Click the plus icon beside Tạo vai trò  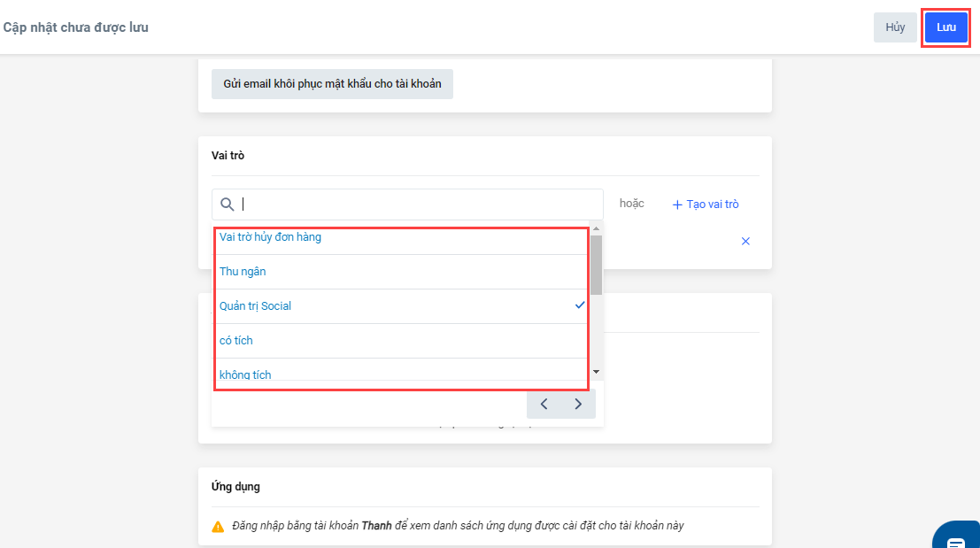coord(677,205)
